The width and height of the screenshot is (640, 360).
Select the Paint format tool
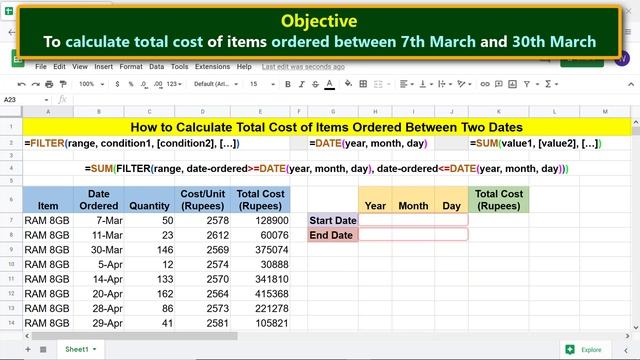63,84
